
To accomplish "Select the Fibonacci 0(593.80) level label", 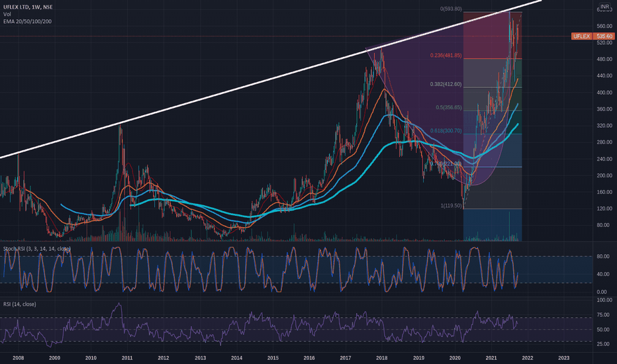I will click(x=451, y=9).
